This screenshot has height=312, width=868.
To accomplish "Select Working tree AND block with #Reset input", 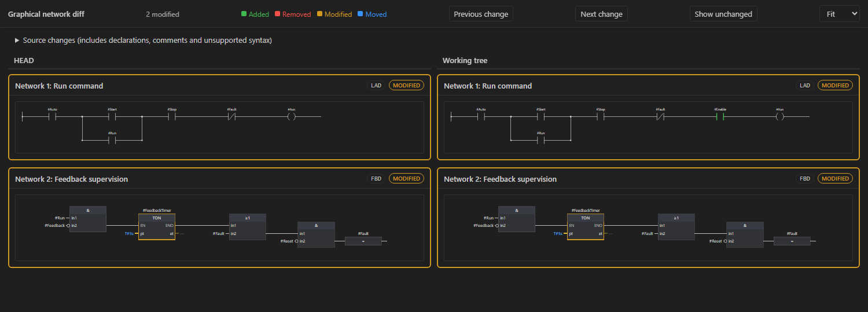I will pyautogui.click(x=745, y=234).
